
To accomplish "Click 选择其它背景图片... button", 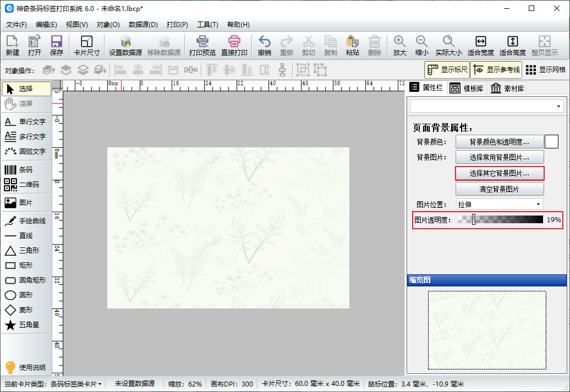I will [x=500, y=173].
